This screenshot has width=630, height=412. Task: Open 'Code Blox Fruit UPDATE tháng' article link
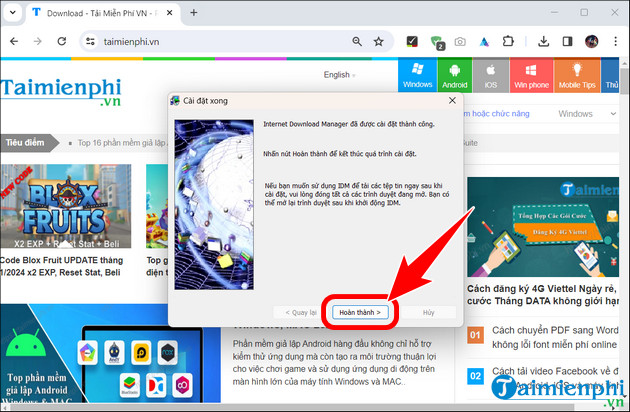(61, 266)
